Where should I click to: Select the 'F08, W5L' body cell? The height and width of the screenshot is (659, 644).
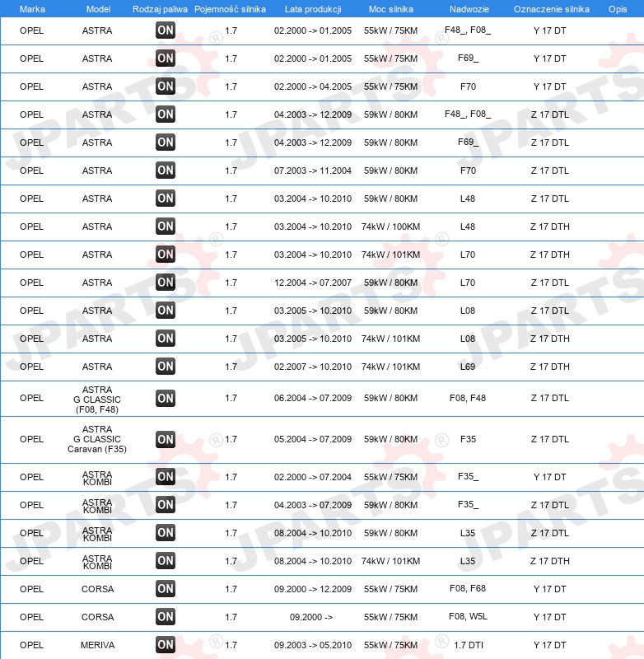pyautogui.click(x=468, y=616)
